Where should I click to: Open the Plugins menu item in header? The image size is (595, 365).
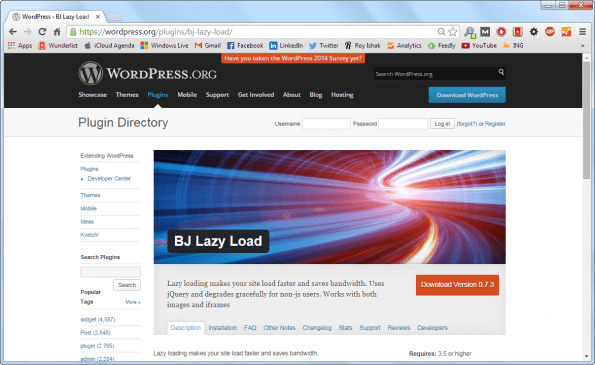(158, 95)
